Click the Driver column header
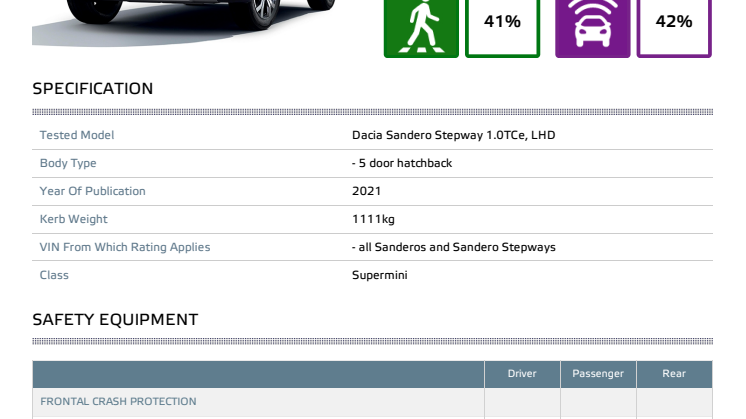Screen dimensions: 746x419 522,374
